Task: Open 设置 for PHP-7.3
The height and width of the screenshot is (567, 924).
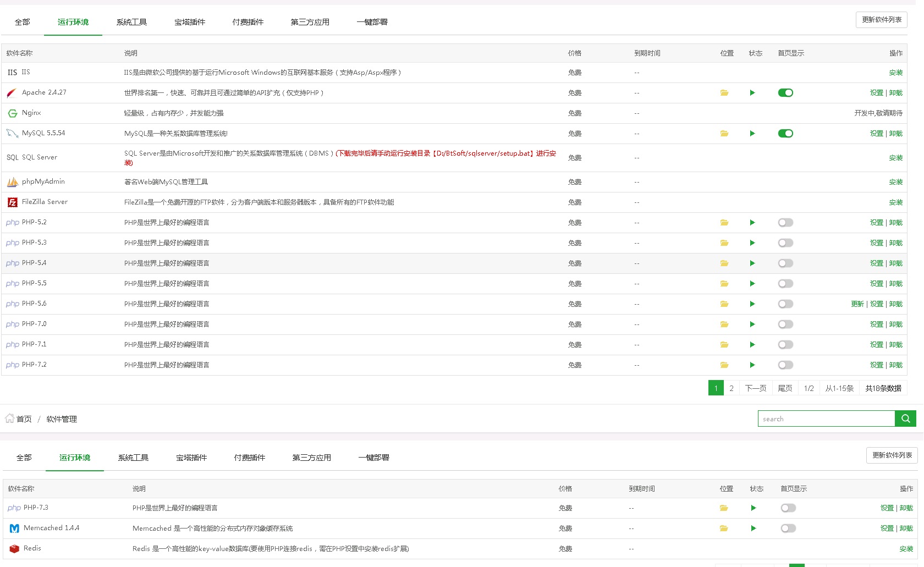Action: tap(887, 508)
